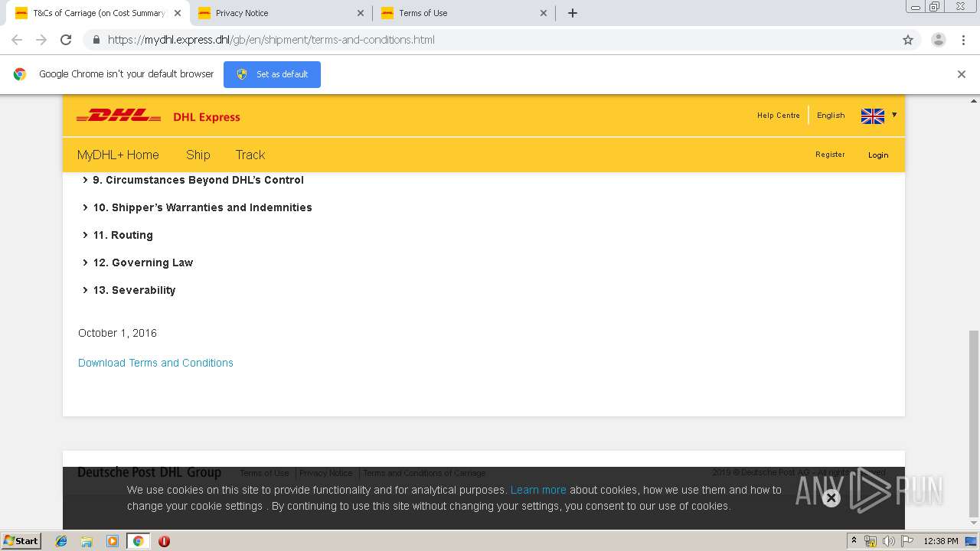Open volume control in tray
Image resolution: width=980 pixels, height=551 pixels.
point(888,541)
